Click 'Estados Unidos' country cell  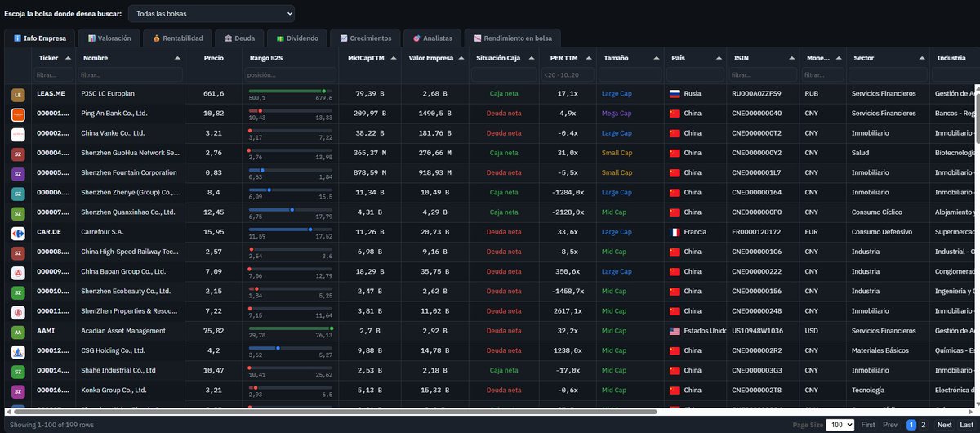(x=706, y=332)
